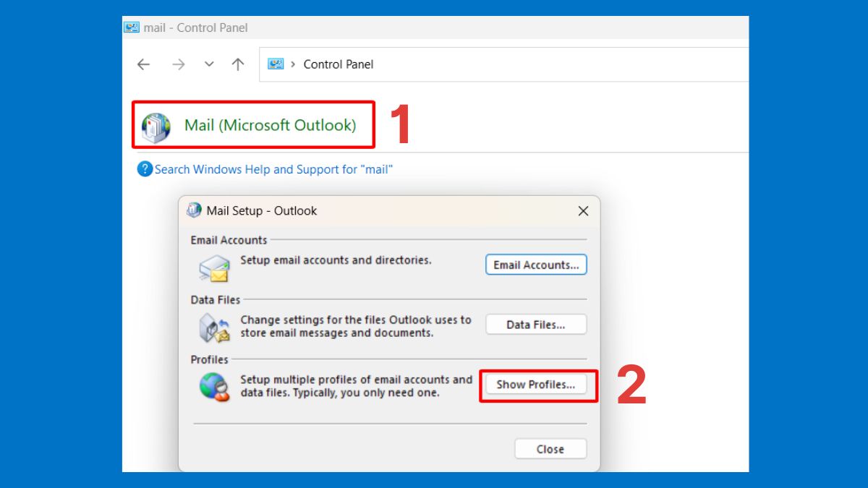Click the Mail Setup title bar icon
Viewport: 868px width, 488px height.
[194, 210]
